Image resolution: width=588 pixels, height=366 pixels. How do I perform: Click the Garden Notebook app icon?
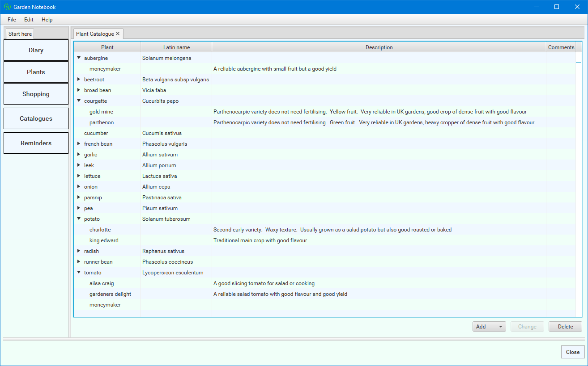(x=7, y=7)
